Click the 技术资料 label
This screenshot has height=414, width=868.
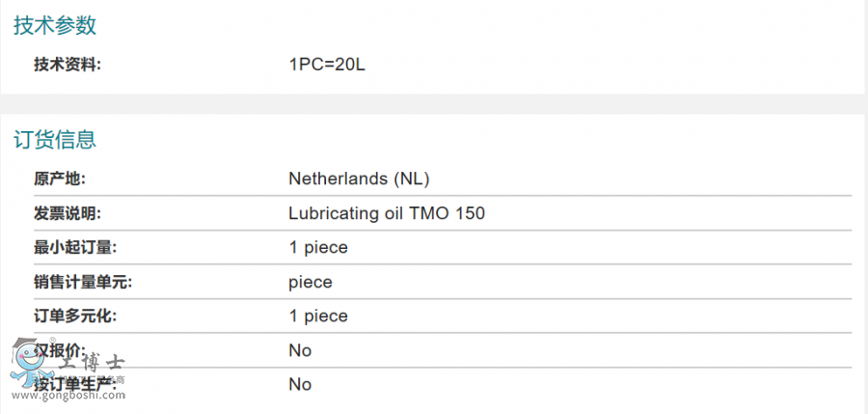click(x=68, y=65)
